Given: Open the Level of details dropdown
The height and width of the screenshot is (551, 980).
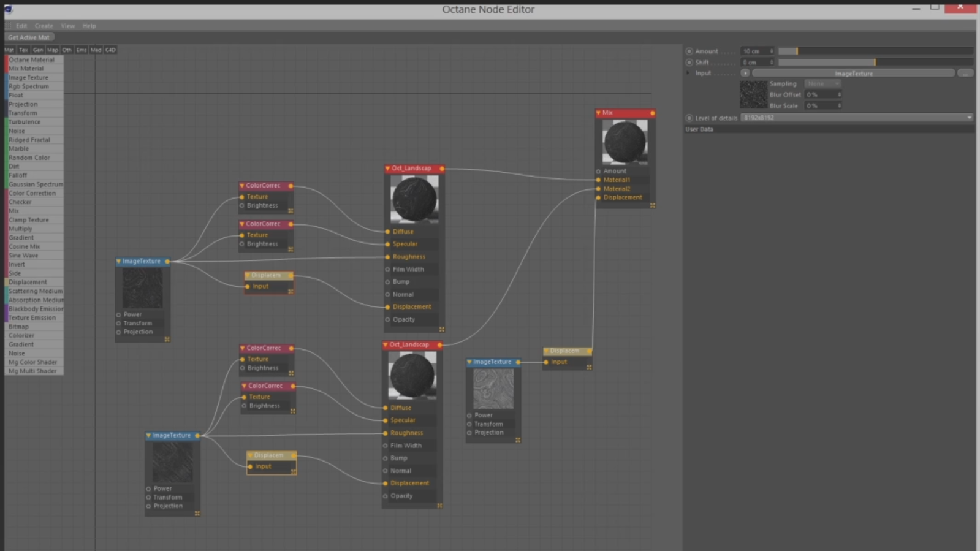Looking at the screenshot, I should 857,118.
